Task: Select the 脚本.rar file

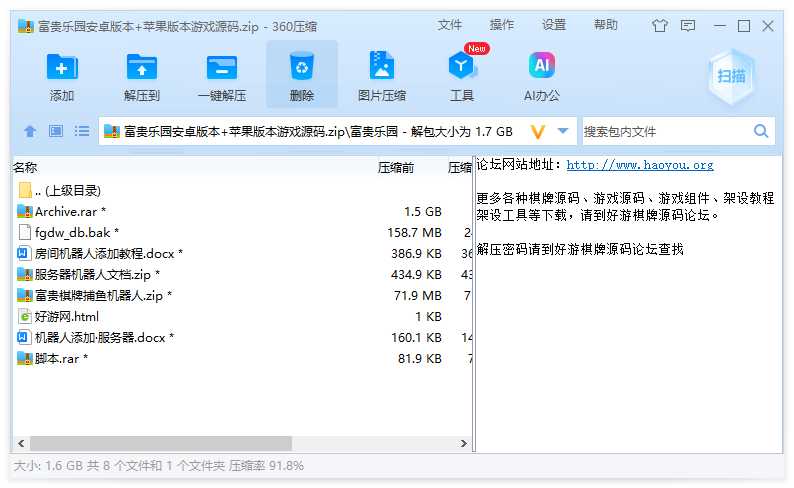Action: [x=242, y=358]
